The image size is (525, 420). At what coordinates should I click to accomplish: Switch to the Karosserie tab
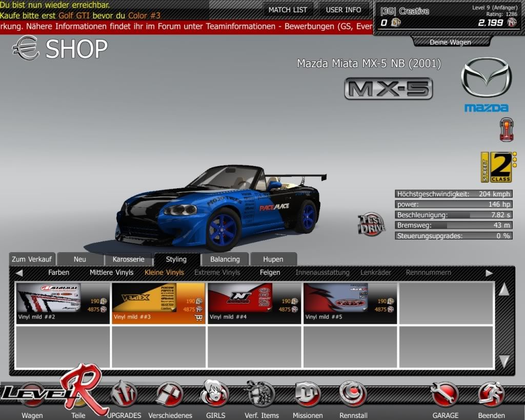click(x=129, y=259)
